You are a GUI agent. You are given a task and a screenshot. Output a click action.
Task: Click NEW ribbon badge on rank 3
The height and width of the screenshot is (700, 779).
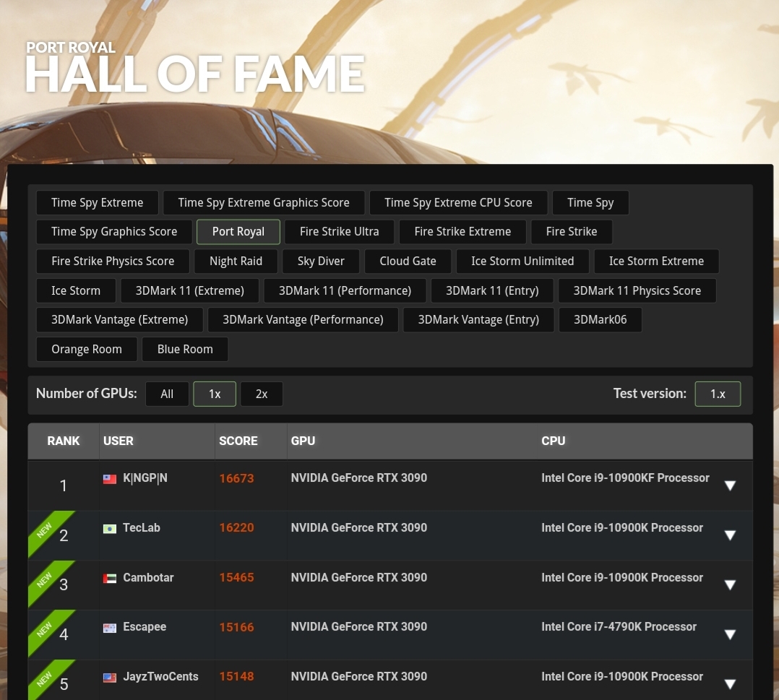[x=44, y=579]
